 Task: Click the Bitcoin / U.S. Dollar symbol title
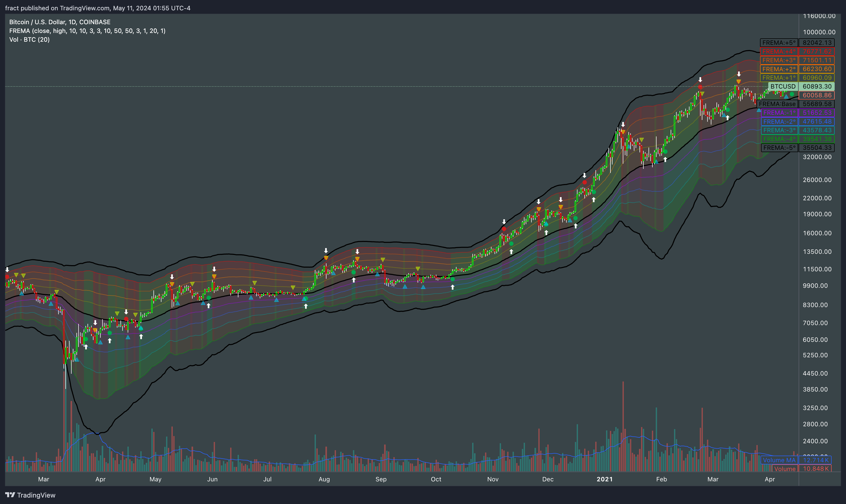click(60, 22)
